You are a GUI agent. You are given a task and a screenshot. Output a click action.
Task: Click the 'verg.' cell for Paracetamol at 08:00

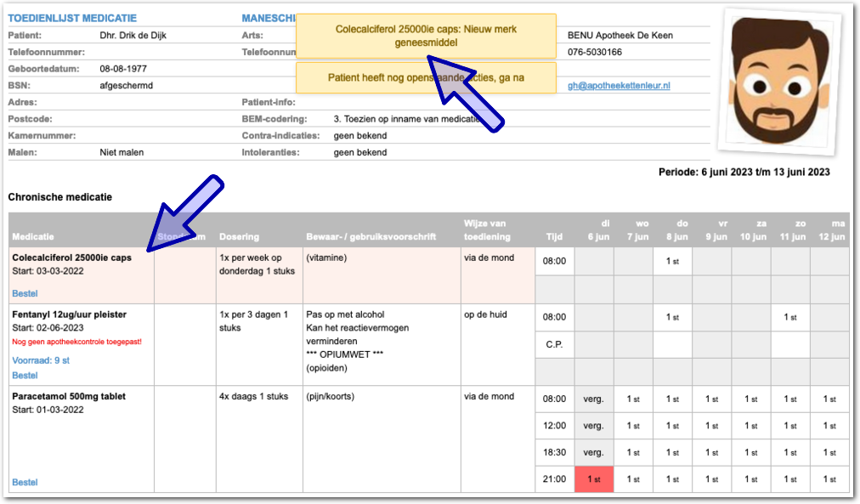tap(593, 399)
